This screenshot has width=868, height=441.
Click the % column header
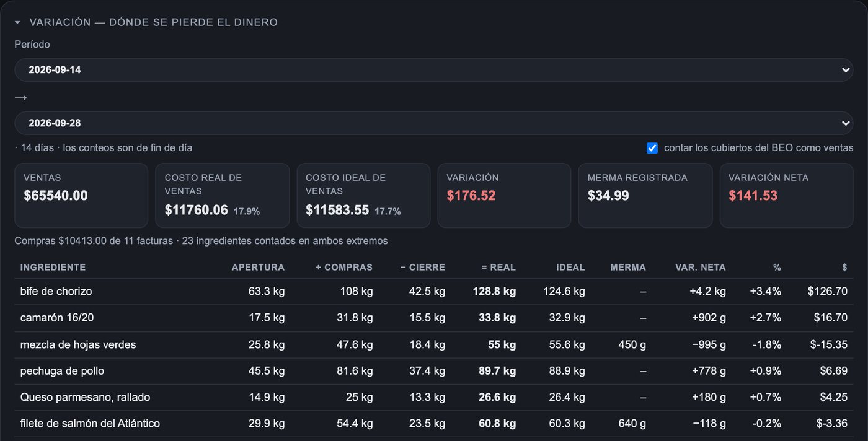coord(777,268)
